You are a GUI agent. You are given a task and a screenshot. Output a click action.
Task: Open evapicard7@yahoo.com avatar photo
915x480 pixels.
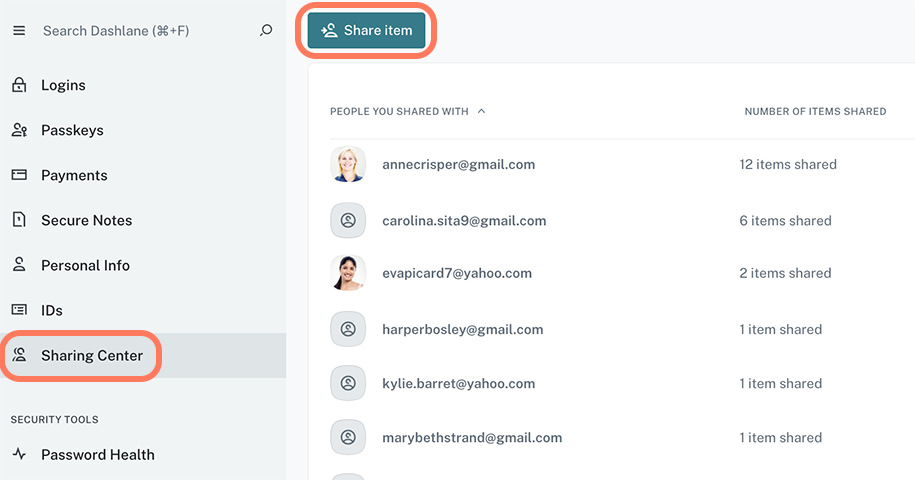[x=348, y=273]
